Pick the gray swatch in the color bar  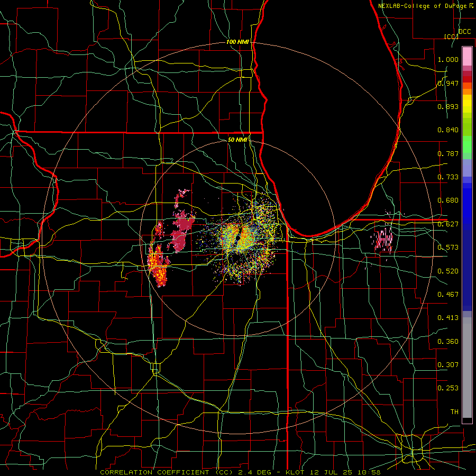pos(467,368)
